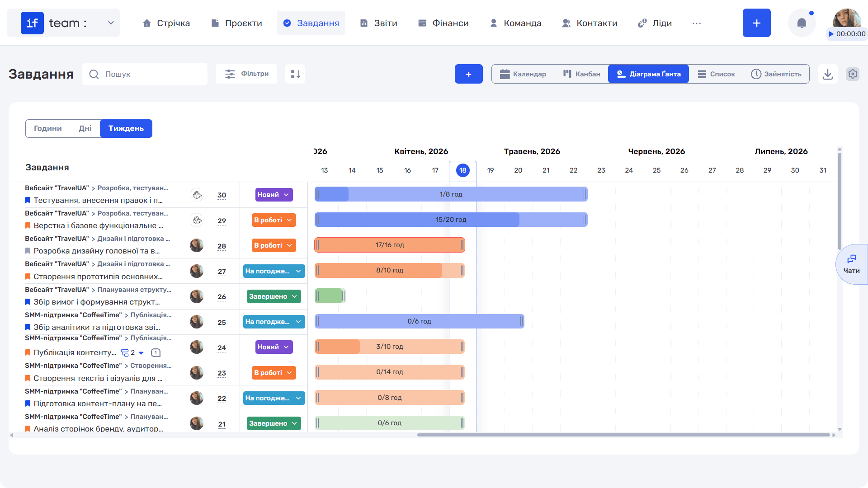
Task: Click grey flag of Розробка дизайну task
Action: pos(28,251)
